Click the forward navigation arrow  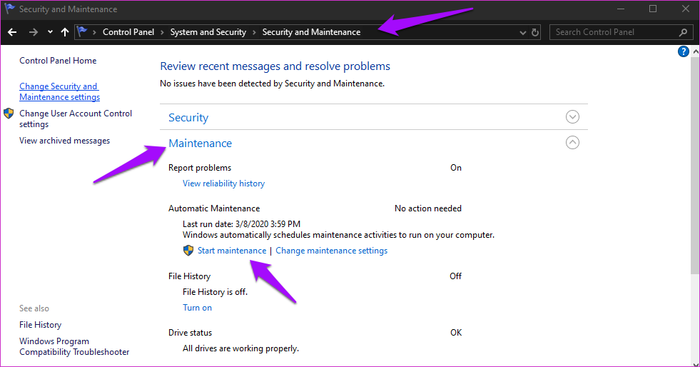(x=33, y=32)
